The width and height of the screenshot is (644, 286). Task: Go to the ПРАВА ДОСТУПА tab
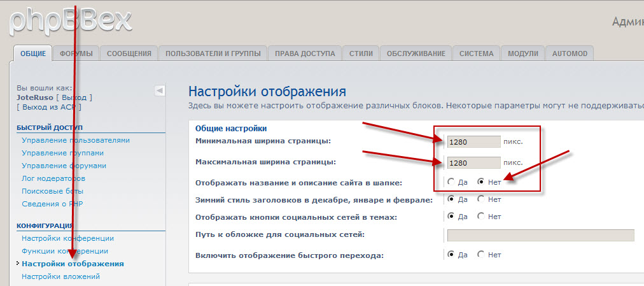(305, 54)
